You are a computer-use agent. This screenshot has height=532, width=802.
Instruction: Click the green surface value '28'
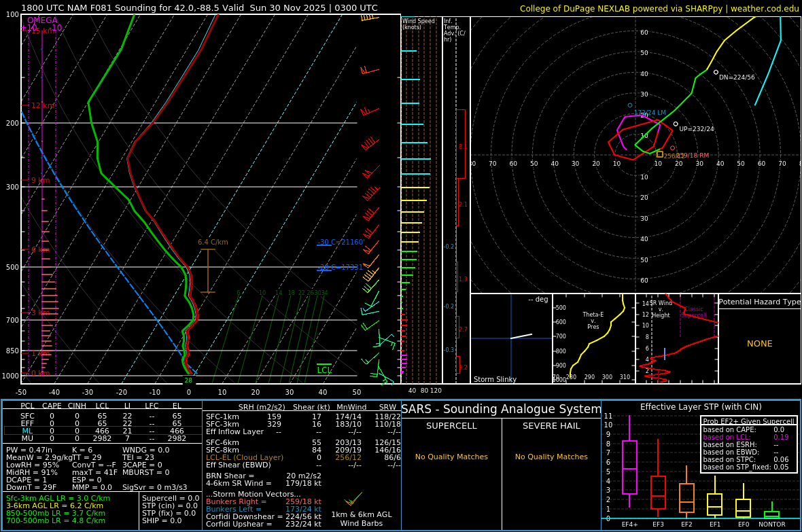tap(188, 380)
